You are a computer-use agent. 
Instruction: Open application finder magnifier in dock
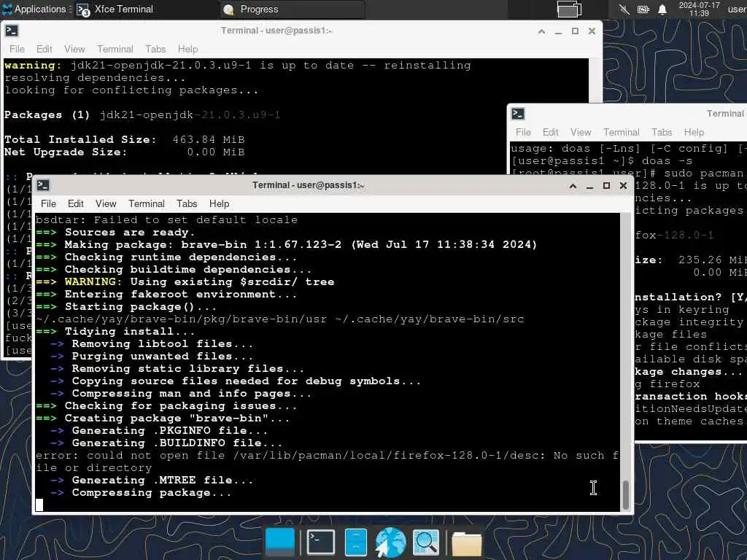click(426, 542)
